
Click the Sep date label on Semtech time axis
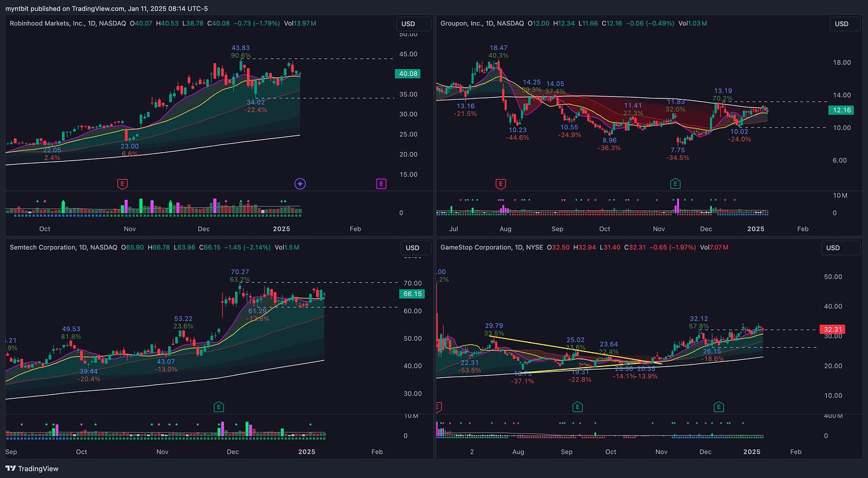pos(12,452)
